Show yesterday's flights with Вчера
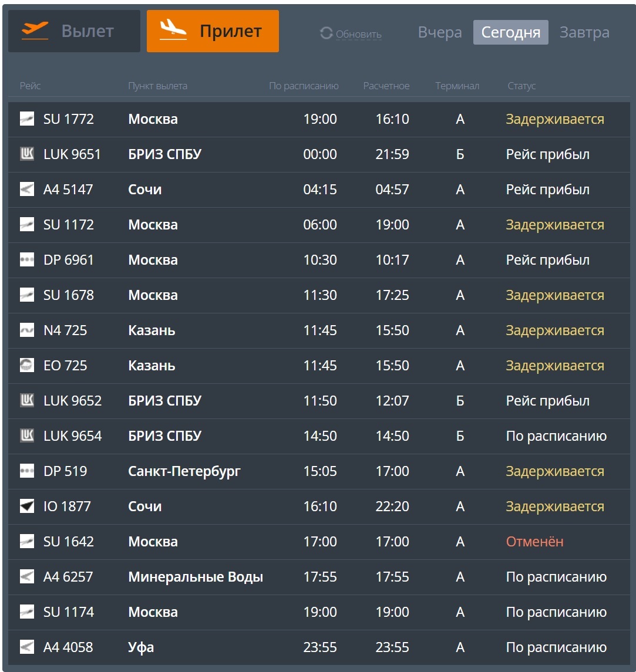 [440, 32]
